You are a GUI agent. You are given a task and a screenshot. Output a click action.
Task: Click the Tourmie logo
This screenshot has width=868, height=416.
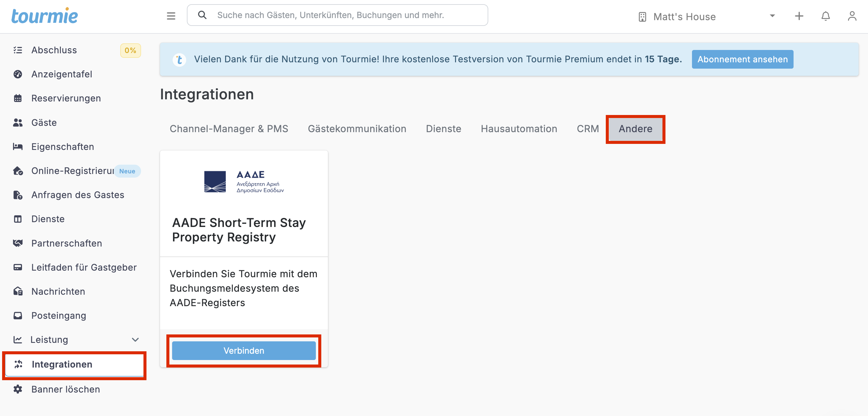click(x=45, y=16)
